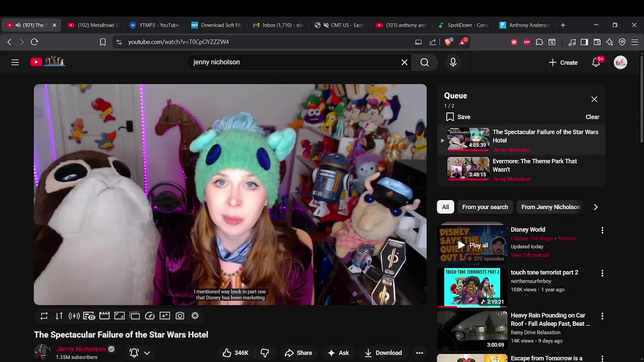The image size is (644, 362).
Task: Open the Adblock Plus ABP extension
Action: (x=527, y=42)
